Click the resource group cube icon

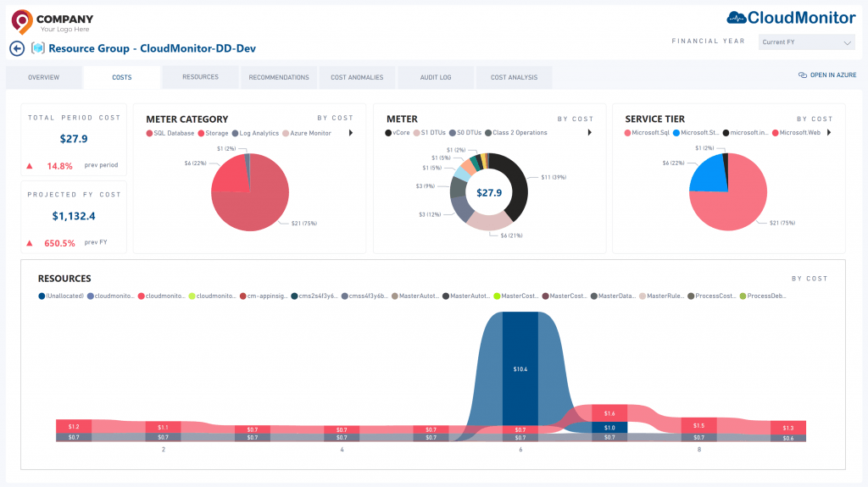coord(37,48)
